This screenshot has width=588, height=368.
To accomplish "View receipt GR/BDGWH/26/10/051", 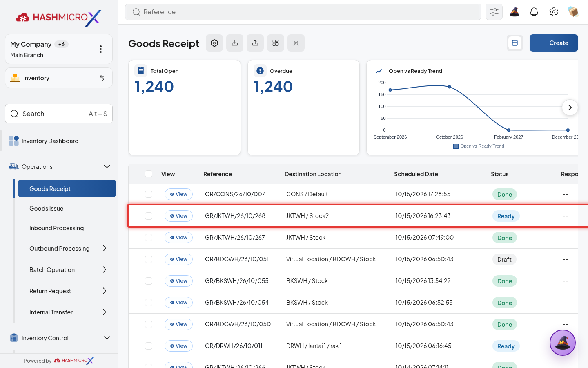I will [178, 259].
